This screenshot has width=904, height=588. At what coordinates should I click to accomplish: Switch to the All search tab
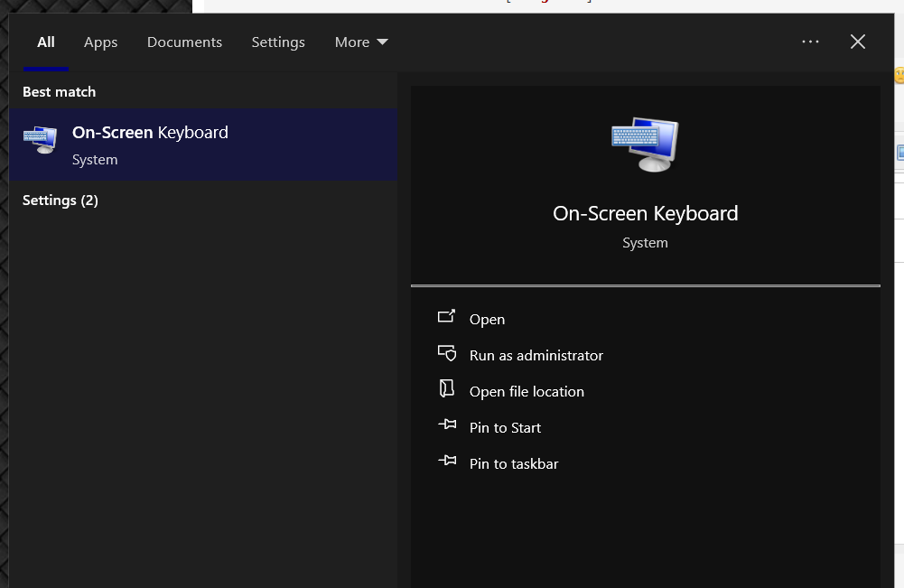[45, 42]
